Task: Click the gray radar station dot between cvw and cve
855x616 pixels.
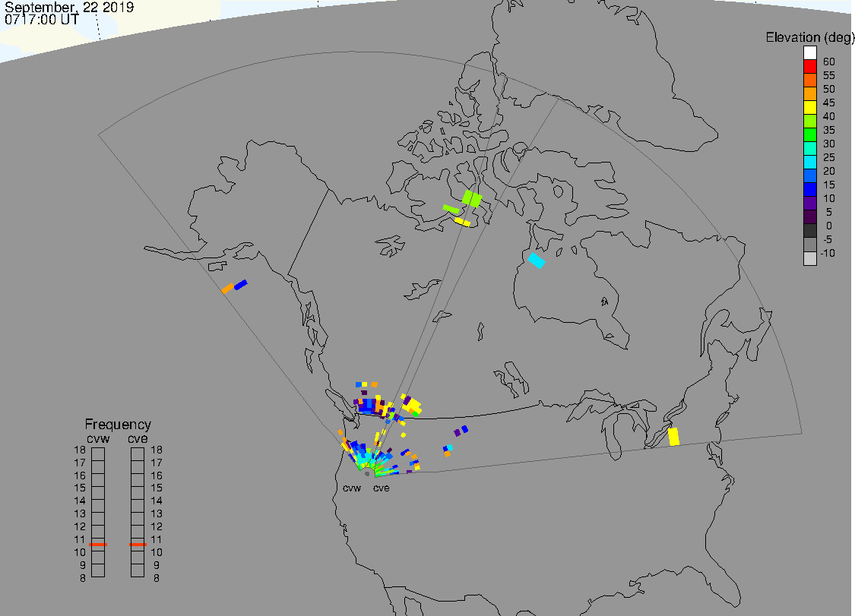Action: pyautogui.click(x=367, y=474)
